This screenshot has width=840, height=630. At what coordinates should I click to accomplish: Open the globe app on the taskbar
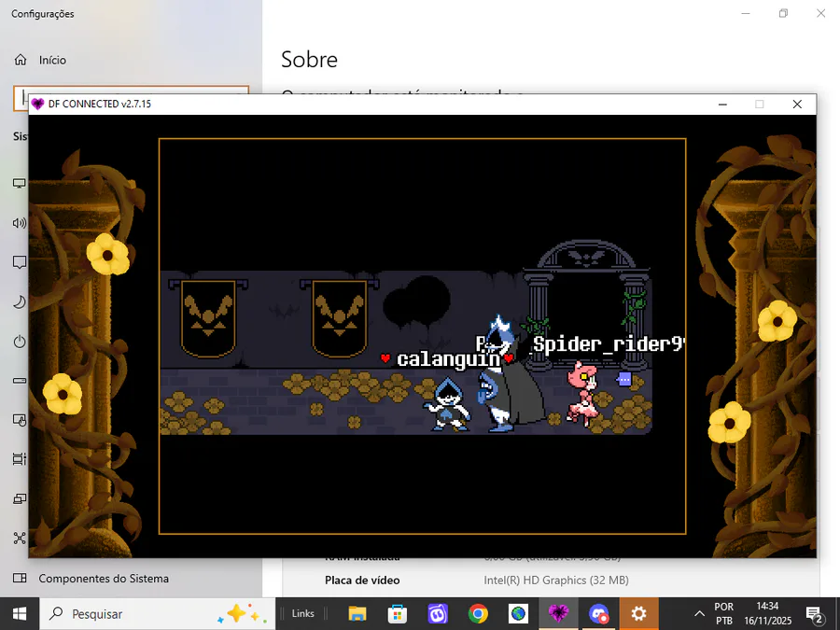point(518,614)
